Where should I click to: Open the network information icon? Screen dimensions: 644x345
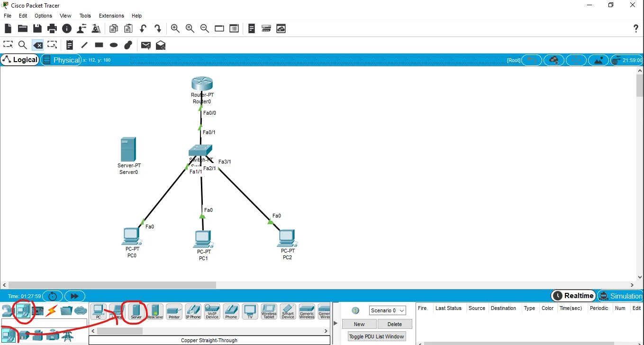(67, 28)
